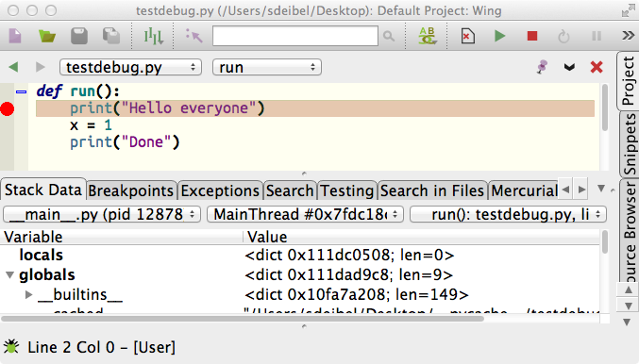Click the print("Done") code line
The width and height of the screenshot is (639, 364).
[x=125, y=142]
